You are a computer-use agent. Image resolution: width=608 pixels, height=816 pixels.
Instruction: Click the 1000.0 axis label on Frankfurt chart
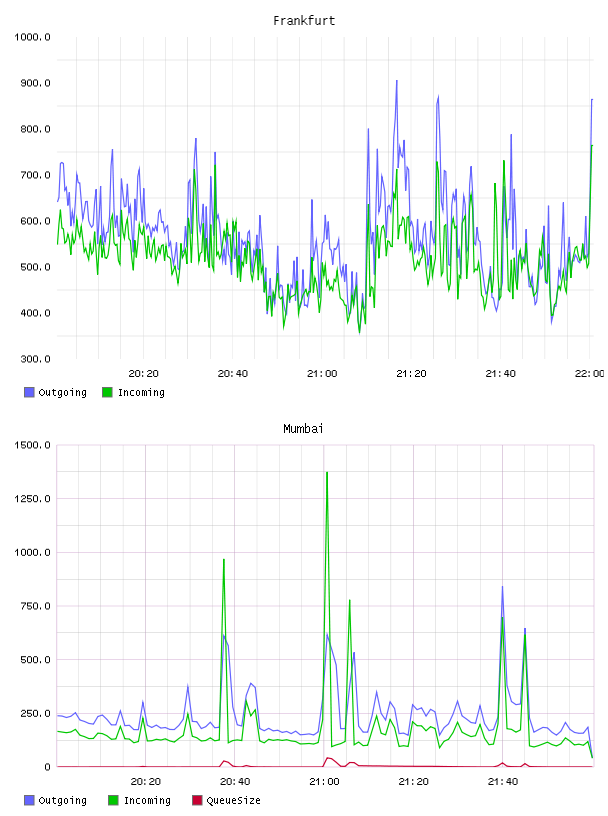tap(32, 37)
